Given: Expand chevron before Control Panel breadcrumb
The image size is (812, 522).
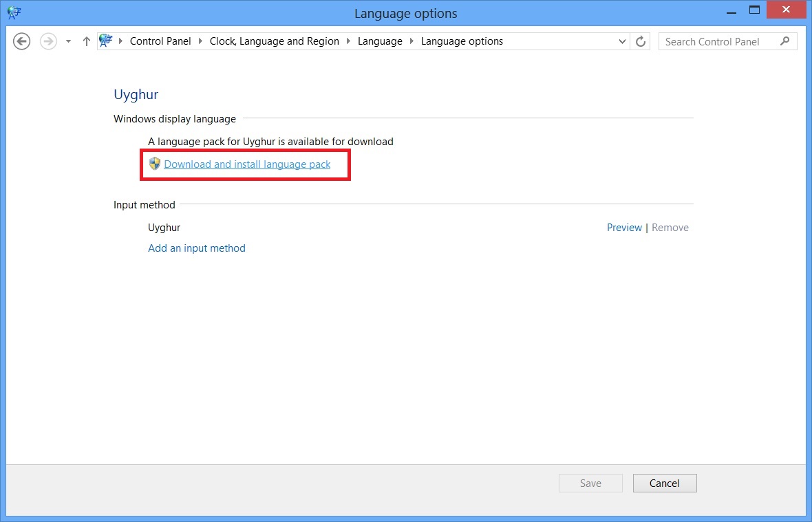Looking at the screenshot, I should (x=120, y=41).
